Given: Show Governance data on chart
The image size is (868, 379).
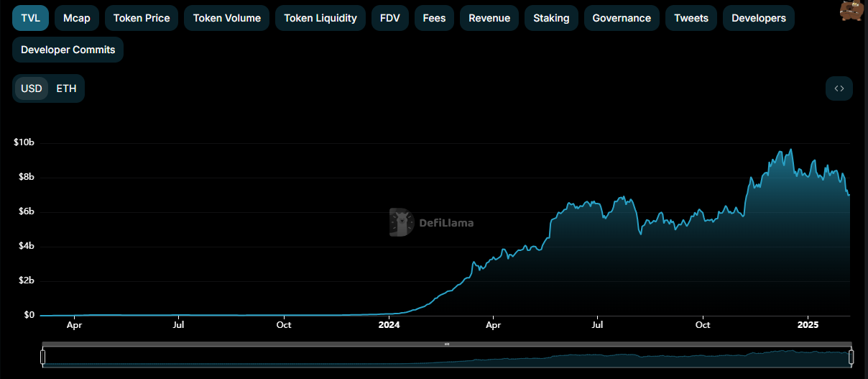Looking at the screenshot, I should (x=622, y=18).
